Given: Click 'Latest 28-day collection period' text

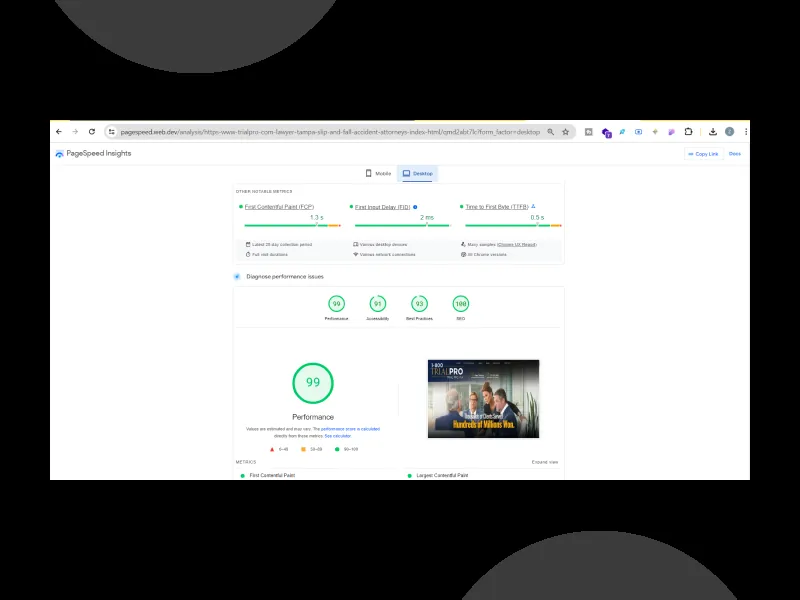Looking at the screenshot, I should (282, 244).
